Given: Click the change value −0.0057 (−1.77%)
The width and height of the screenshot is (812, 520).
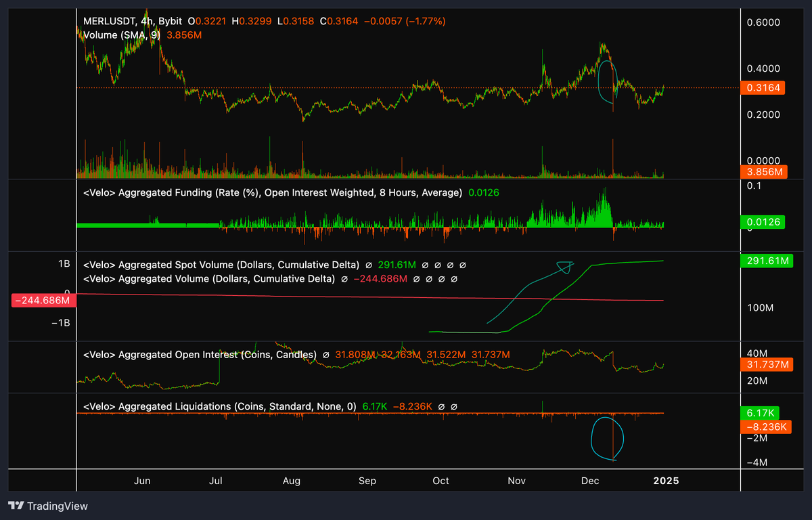Looking at the screenshot, I should (x=405, y=22).
